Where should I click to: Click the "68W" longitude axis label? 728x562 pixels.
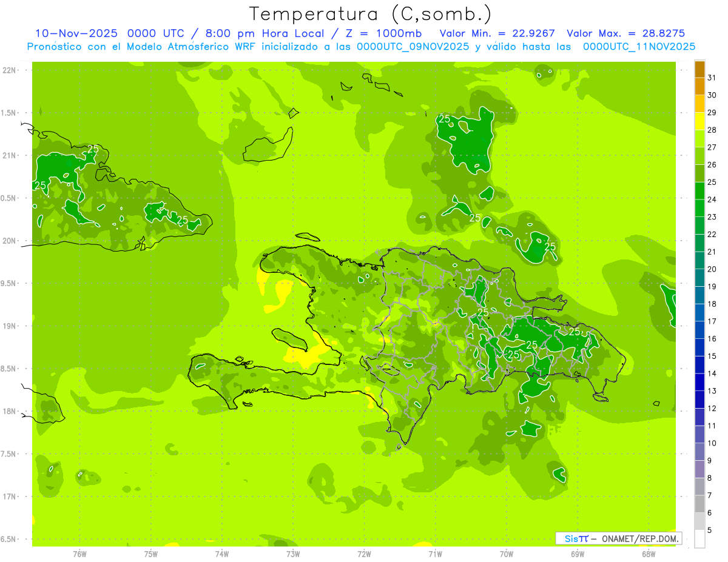point(649,554)
